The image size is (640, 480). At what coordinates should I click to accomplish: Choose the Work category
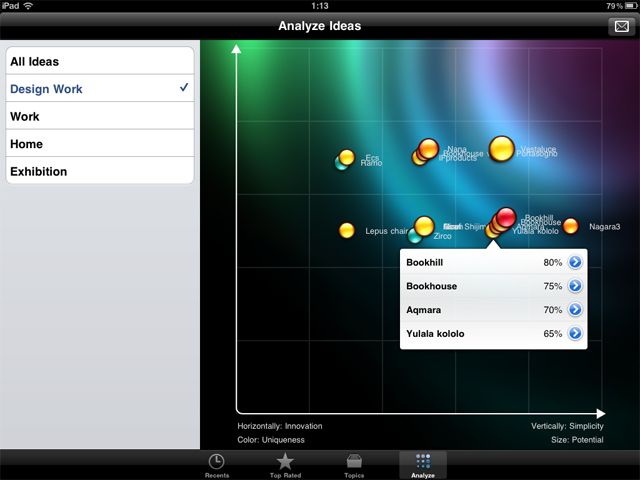tap(99, 117)
